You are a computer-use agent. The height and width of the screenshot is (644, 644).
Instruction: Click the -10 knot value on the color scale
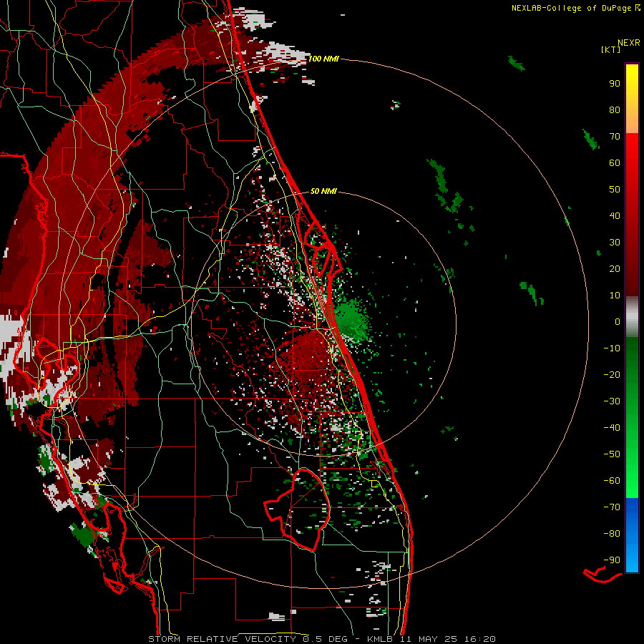612,348
